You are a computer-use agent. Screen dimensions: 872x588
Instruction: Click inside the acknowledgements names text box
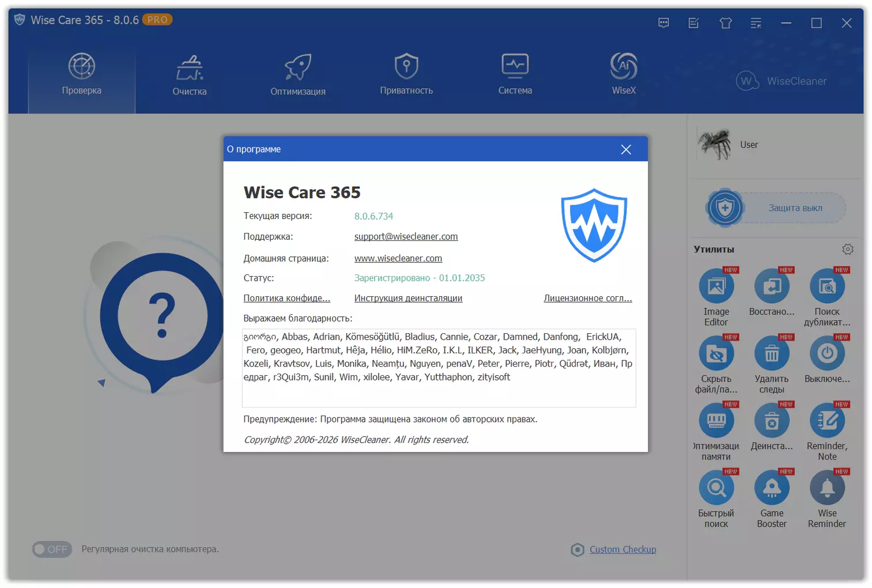point(439,368)
